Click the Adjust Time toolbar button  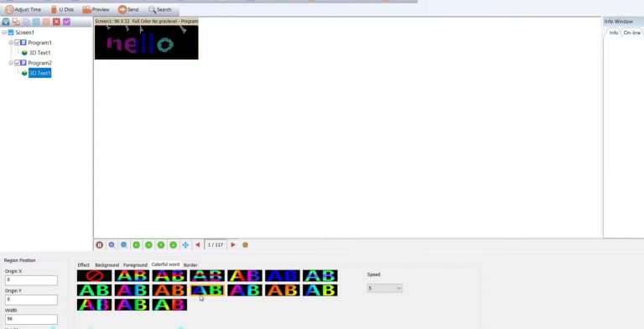pos(23,9)
